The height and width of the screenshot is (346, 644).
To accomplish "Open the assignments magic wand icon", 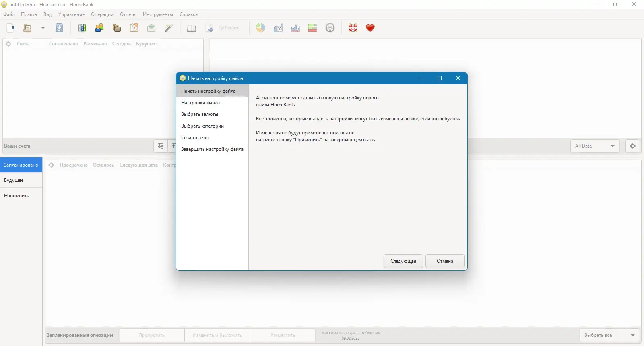I will point(169,28).
